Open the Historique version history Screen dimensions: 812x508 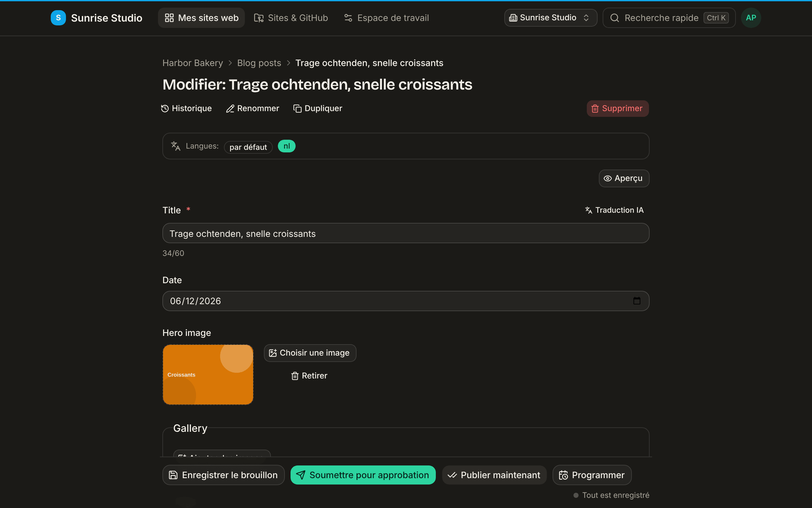186,109
